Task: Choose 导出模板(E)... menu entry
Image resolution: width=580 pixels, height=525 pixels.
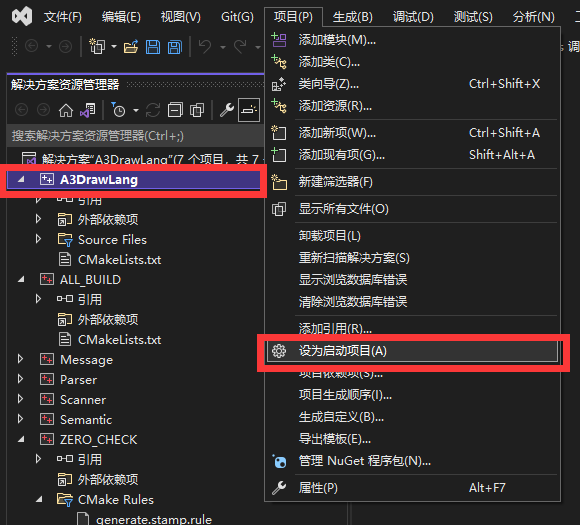Action: coord(412,439)
